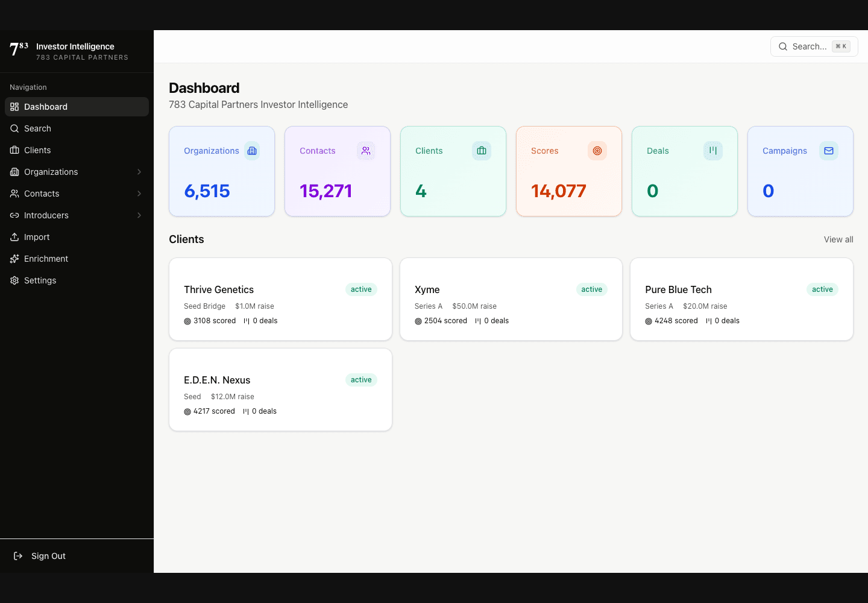
Task: Open the Deals stat card
Action: (685, 171)
